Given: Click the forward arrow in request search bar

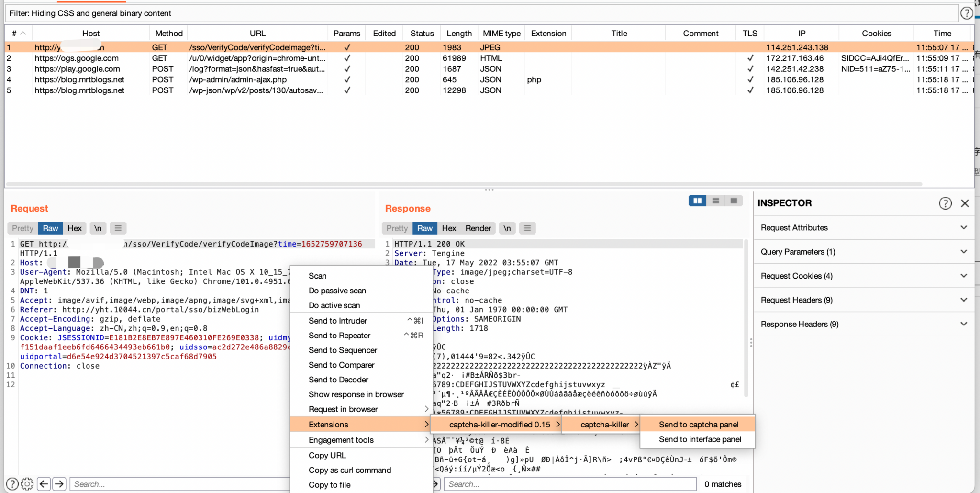Looking at the screenshot, I should [59, 484].
